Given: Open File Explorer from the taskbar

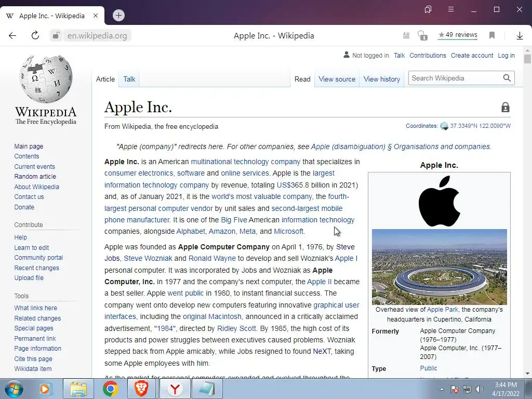Looking at the screenshot, I should point(78,389).
